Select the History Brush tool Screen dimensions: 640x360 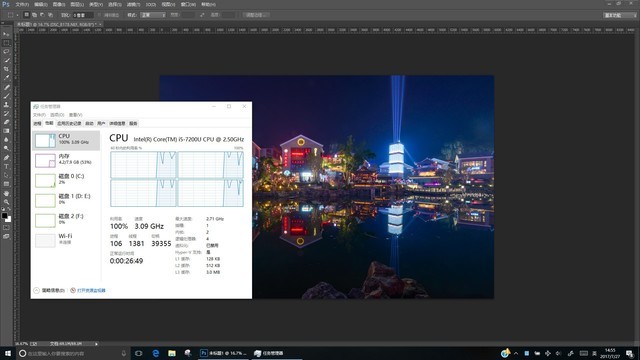point(6,113)
